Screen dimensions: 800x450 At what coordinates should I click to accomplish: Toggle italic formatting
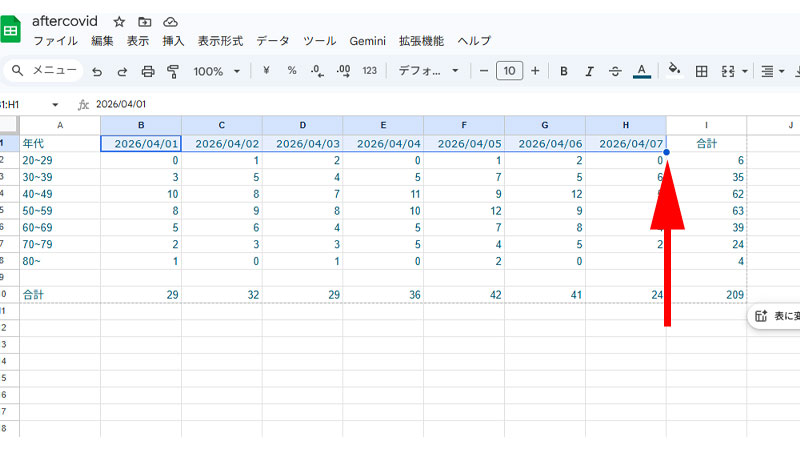(x=589, y=71)
